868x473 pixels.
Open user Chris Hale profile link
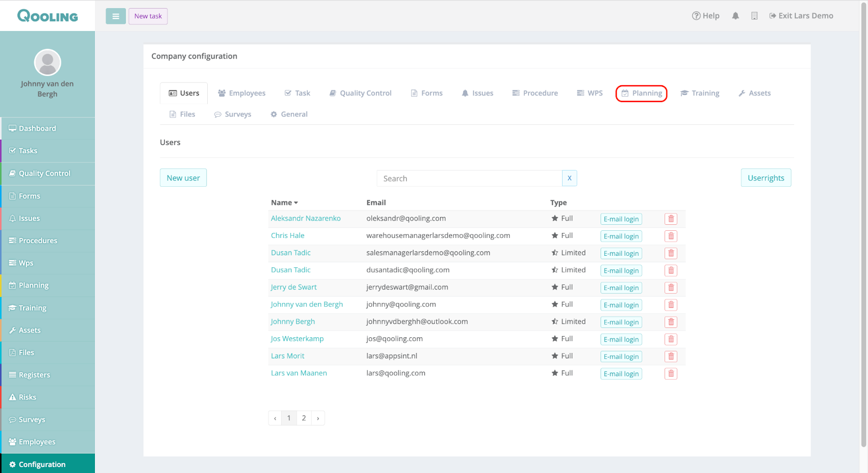coord(288,235)
